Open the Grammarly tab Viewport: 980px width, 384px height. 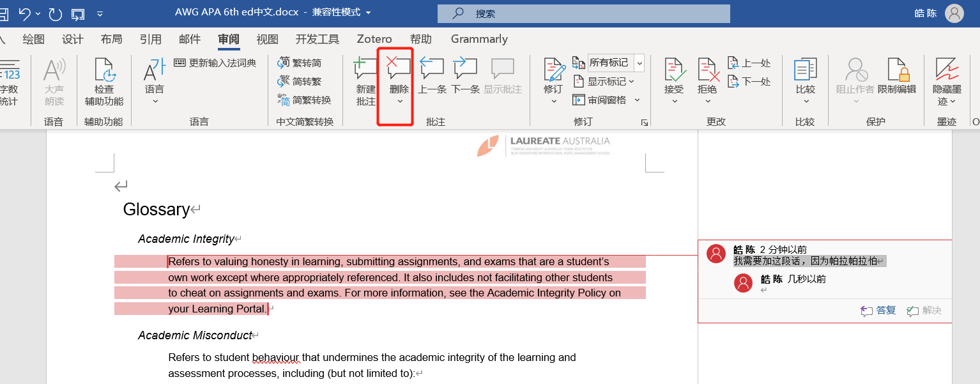[x=479, y=39]
